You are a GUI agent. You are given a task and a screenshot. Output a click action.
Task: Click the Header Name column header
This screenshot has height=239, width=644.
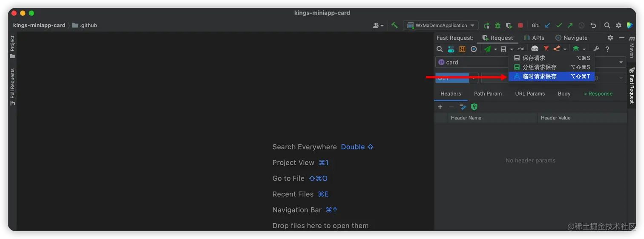tap(492, 118)
